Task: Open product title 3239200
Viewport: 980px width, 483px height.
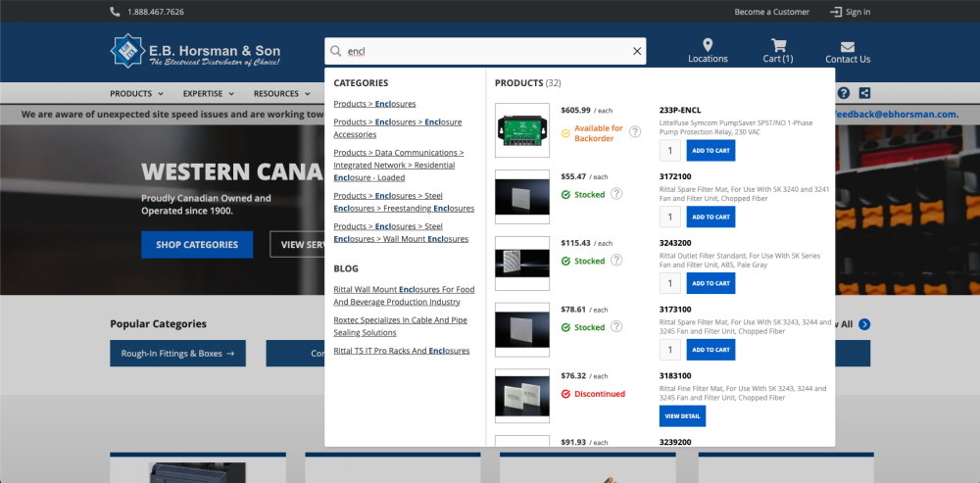Action: [x=675, y=442]
